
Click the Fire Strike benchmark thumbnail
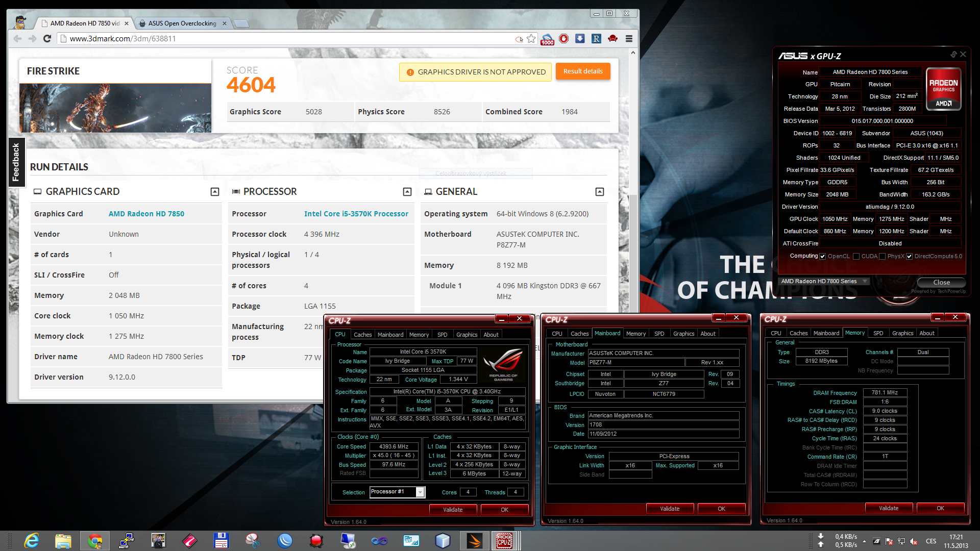pos(115,108)
